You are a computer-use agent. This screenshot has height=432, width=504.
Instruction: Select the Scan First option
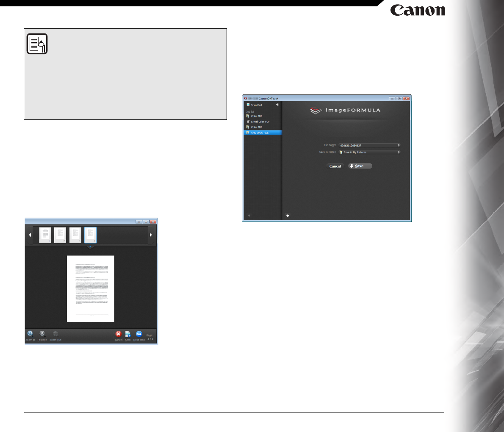(x=257, y=105)
